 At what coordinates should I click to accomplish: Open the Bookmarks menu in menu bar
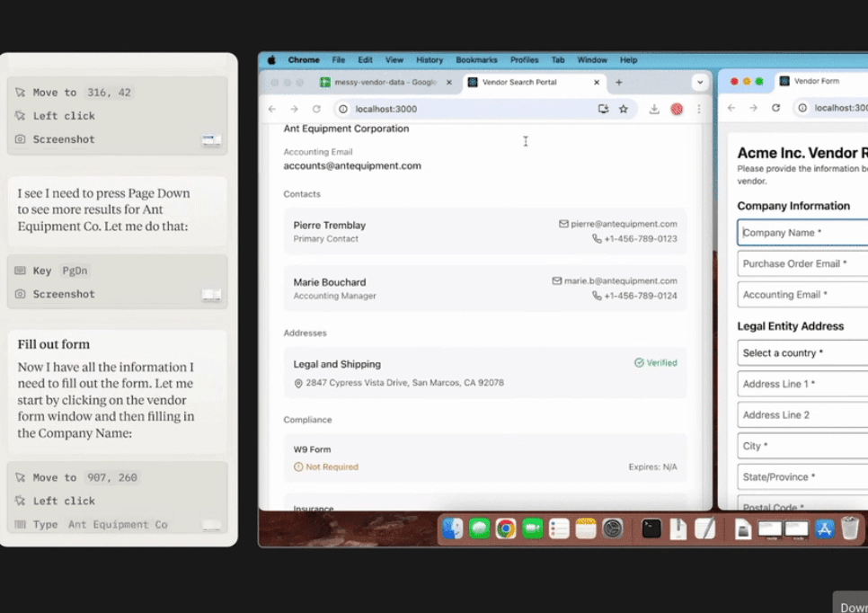pyautogui.click(x=476, y=60)
